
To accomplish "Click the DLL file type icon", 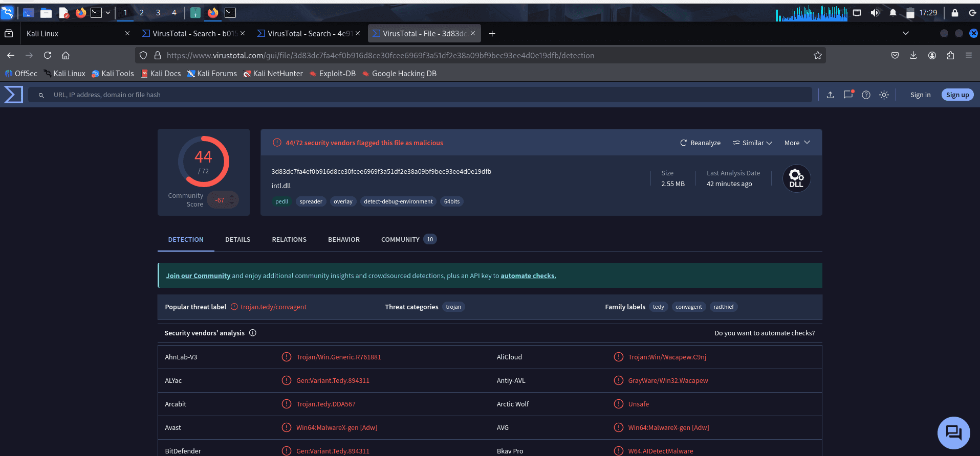I will tap(796, 178).
